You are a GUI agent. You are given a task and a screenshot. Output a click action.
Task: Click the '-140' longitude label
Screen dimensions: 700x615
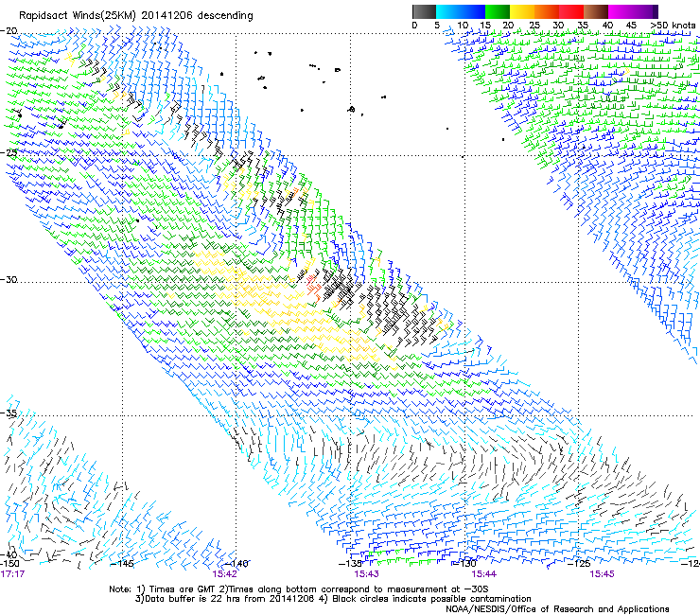click(236, 564)
